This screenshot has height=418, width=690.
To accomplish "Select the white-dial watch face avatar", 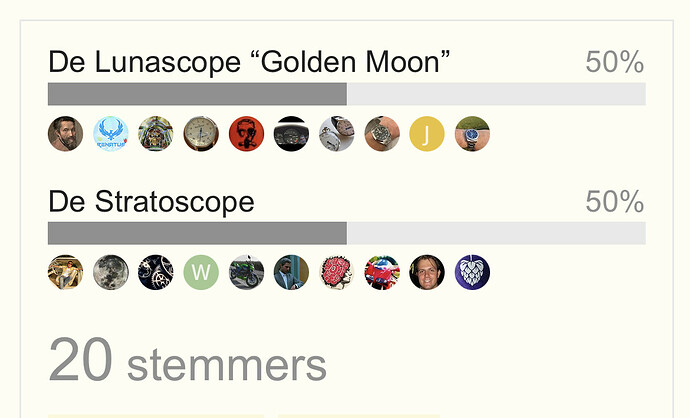I will [x=201, y=134].
